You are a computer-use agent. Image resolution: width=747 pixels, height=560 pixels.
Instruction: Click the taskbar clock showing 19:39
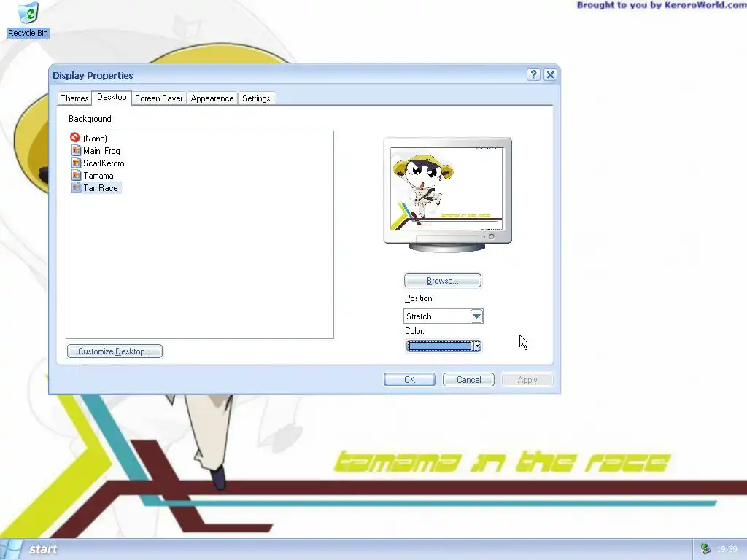tap(727, 549)
